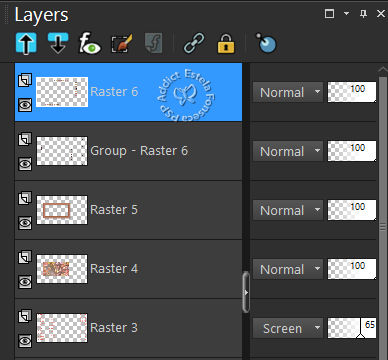Click the pane splitter collapse handle
Screen dimensions: 388x360
click(x=246, y=292)
